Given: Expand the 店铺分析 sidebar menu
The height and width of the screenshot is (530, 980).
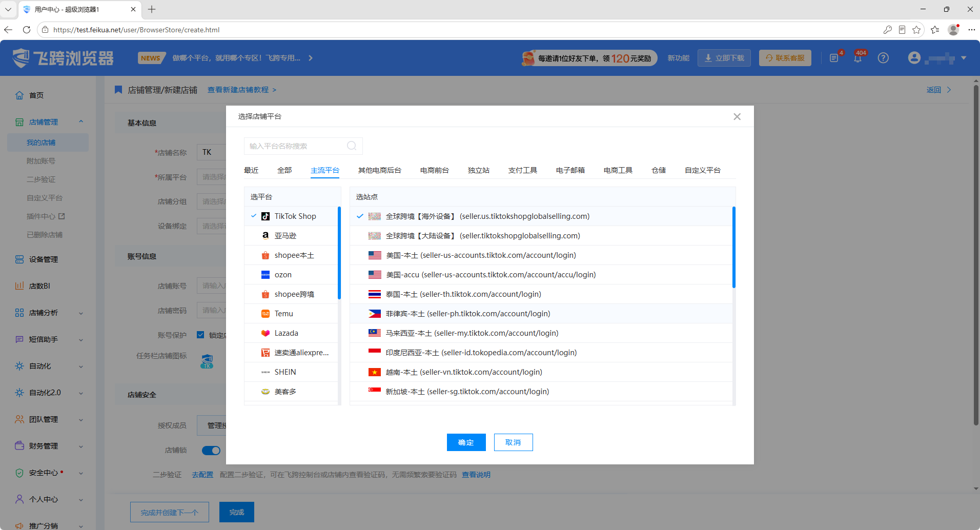Looking at the screenshot, I should pos(81,313).
